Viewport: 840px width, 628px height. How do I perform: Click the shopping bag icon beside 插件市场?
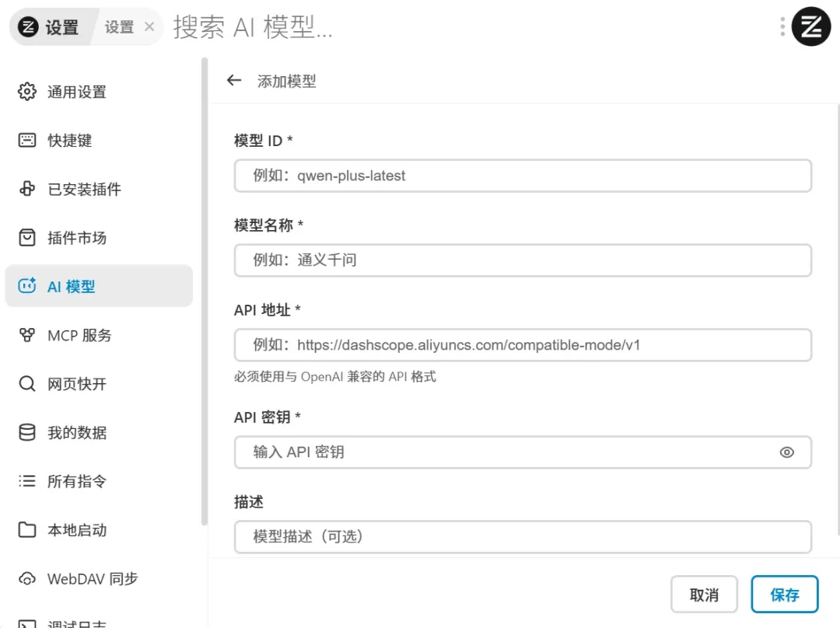click(26, 238)
